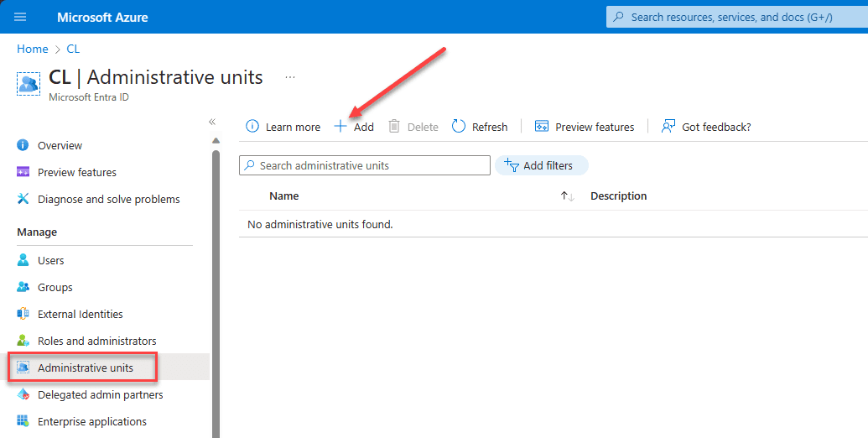Click the Users person icon
The width and height of the screenshot is (868, 438).
tap(23, 260)
